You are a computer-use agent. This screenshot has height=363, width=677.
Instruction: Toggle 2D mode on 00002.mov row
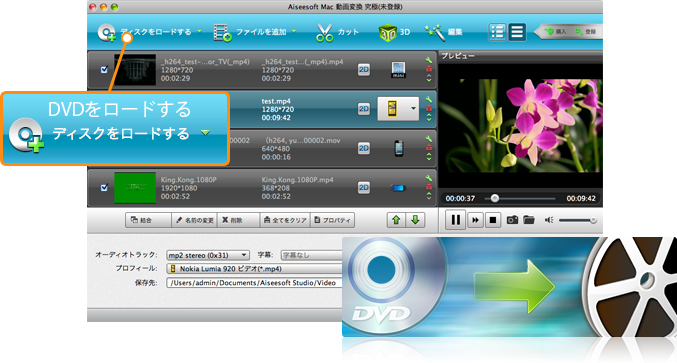[x=364, y=148]
